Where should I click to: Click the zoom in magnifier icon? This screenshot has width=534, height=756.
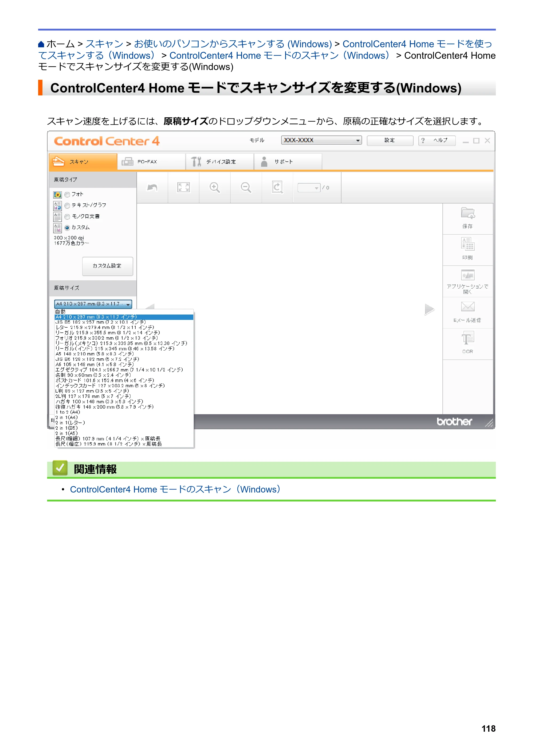(x=214, y=187)
